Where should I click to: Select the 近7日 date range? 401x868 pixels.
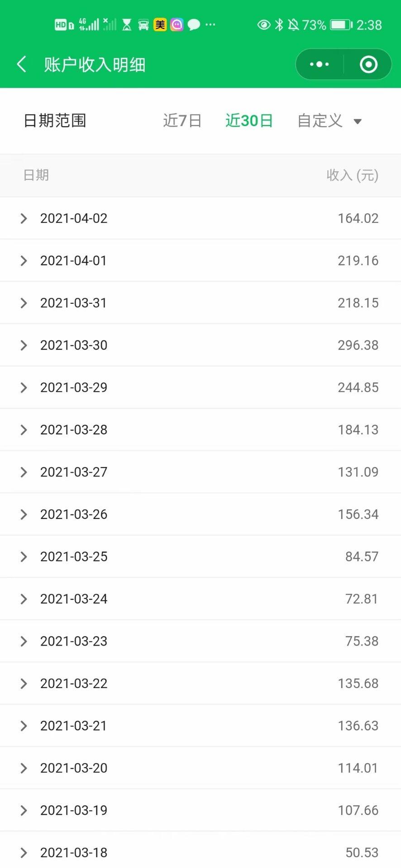pos(182,121)
